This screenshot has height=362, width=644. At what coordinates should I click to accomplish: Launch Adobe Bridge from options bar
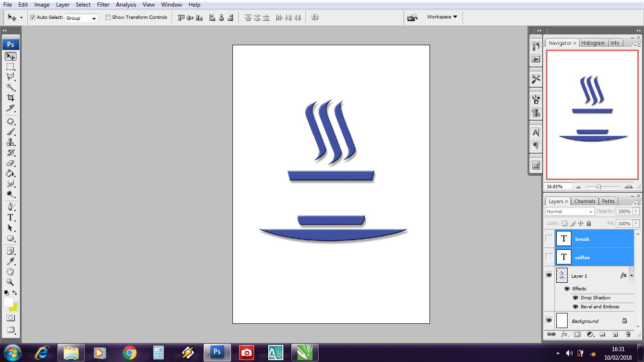(412, 17)
